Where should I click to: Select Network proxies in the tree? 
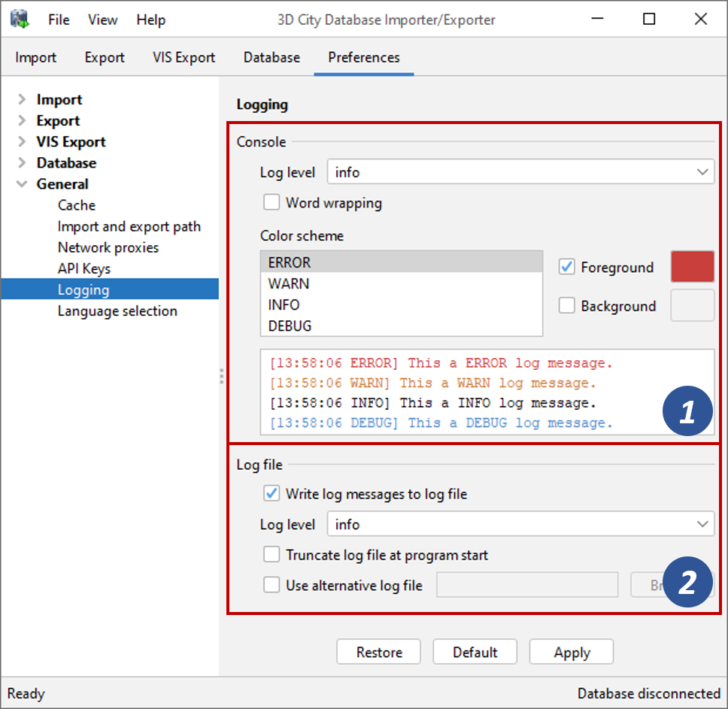(x=108, y=247)
